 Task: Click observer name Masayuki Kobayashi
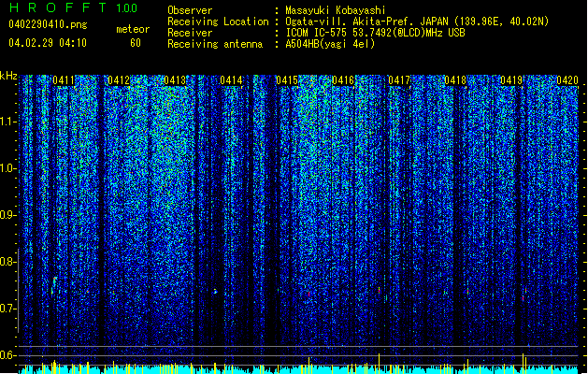point(336,10)
